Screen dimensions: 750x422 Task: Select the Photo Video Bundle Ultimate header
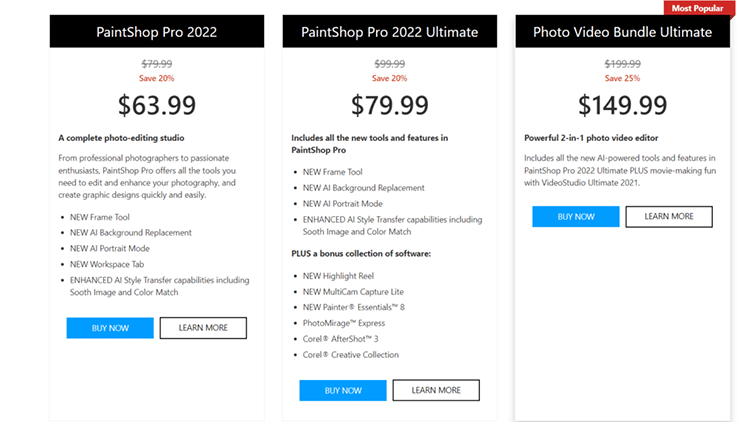tap(623, 32)
